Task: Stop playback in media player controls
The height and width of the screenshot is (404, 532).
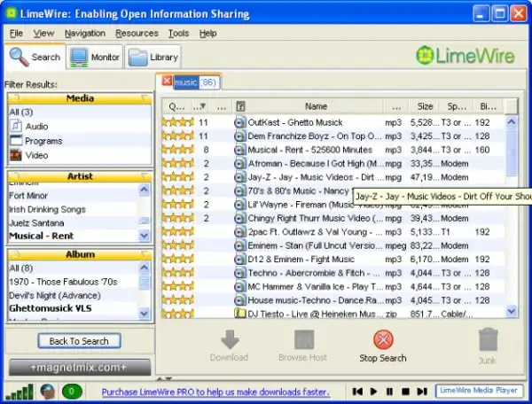Action: pyautogui.click(x=403, y=391)
